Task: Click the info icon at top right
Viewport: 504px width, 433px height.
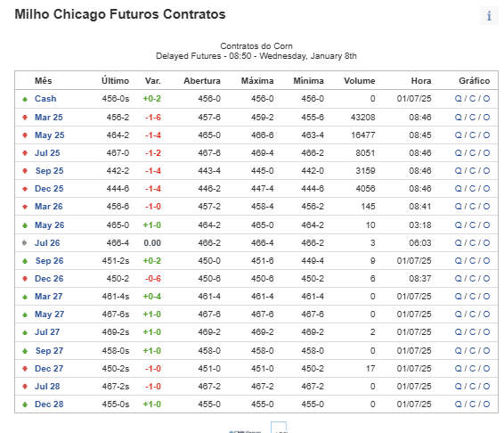Action: pyautogui.click(x=489, y=15)
